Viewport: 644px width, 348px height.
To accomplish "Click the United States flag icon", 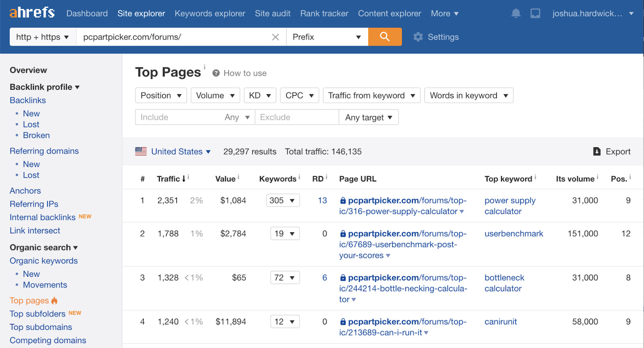I will tap(141, 152).
